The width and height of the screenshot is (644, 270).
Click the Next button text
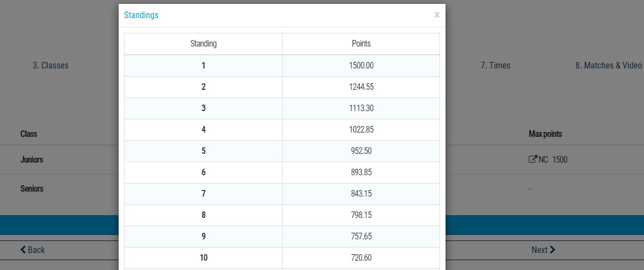click(539, 250)
